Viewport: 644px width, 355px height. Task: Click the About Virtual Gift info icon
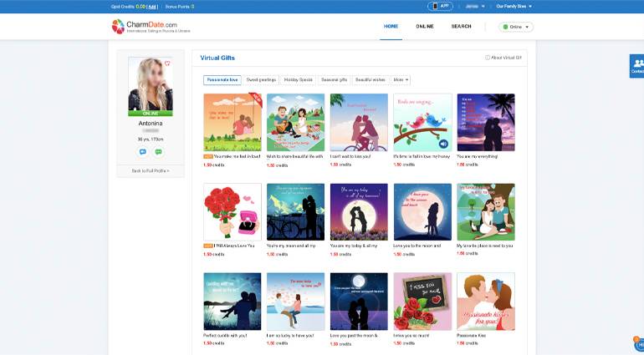(x=488, y=58)
